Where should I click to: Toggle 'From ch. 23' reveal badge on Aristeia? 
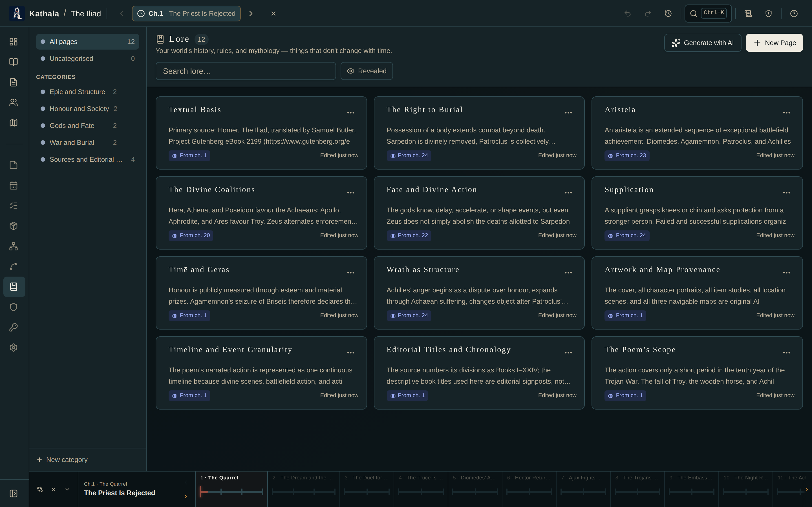pos(627,155)
